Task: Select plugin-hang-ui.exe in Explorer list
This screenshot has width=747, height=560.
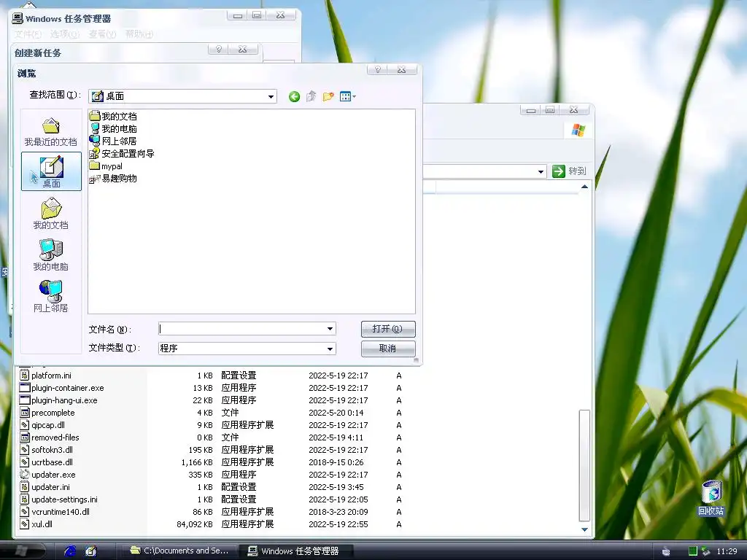Action: (x=58, y=400)
